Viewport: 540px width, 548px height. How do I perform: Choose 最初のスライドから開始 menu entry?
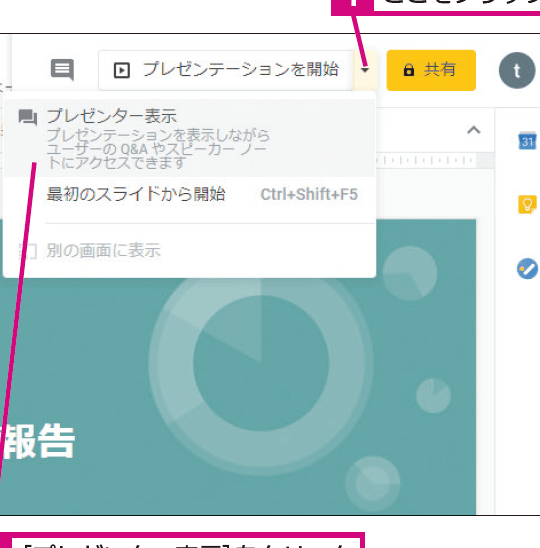coord(189,194)
